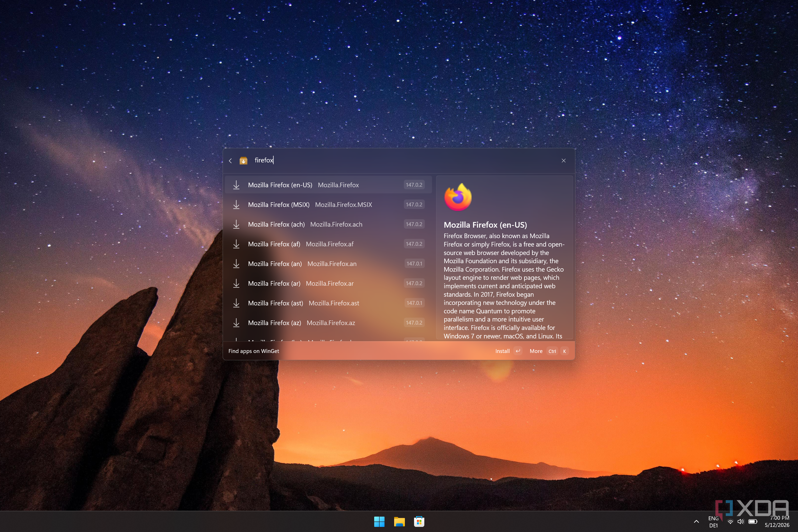Viewport: 798px width, 532px height.
Task: Open Microsoft Store from the taskbar
Action: [419, 522]
